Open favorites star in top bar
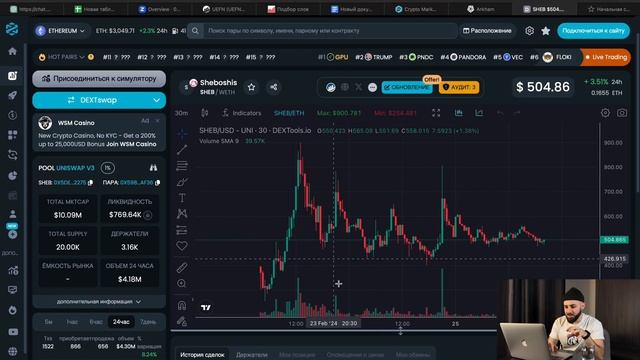 (x=546, y=31)
